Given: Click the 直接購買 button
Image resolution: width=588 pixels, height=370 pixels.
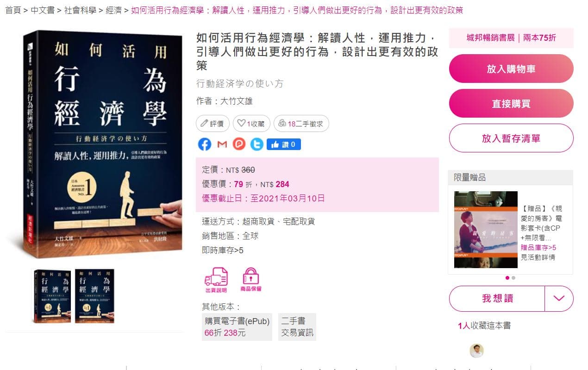Looking at the screenshot, I should 511,104.
